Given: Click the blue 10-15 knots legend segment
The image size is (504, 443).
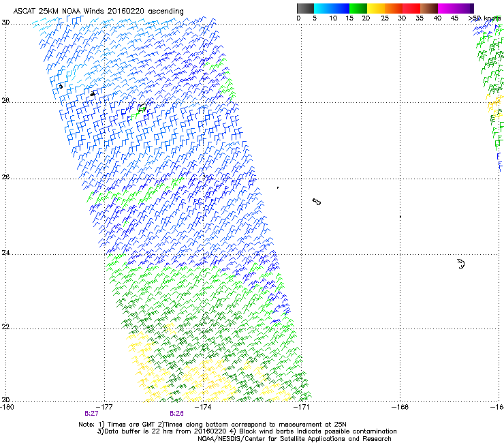Looking at the screenshot, I should (x=341, y=8).
